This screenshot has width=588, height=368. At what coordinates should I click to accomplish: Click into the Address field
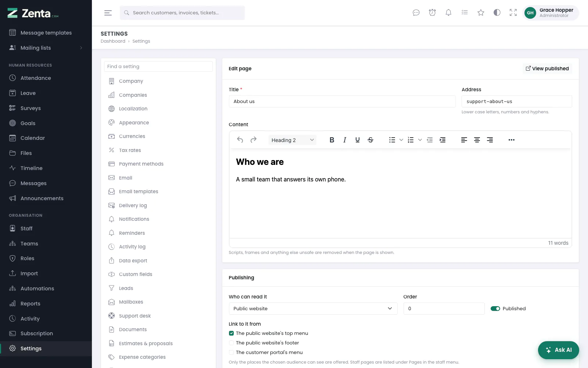click(517, 102)
